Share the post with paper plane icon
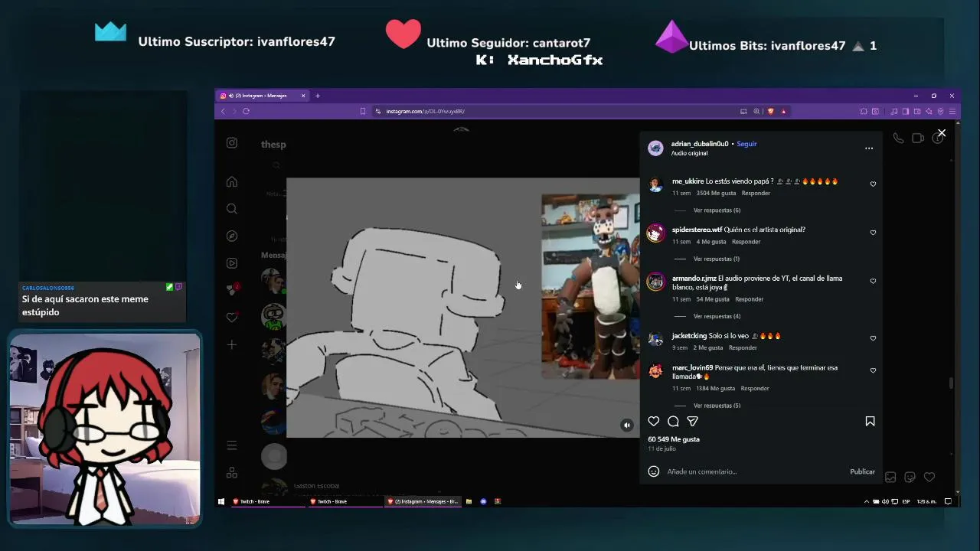 click(693, 421)
